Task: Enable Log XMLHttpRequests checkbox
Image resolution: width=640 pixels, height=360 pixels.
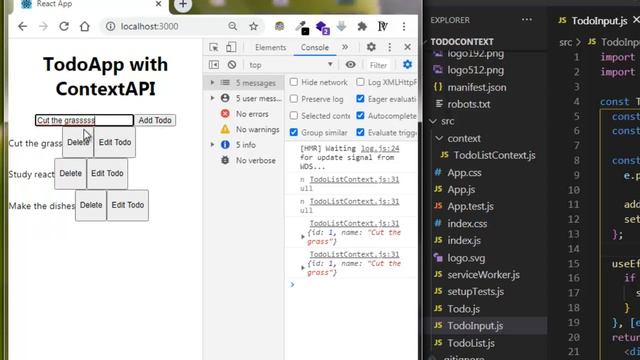Action: (360, 82)
